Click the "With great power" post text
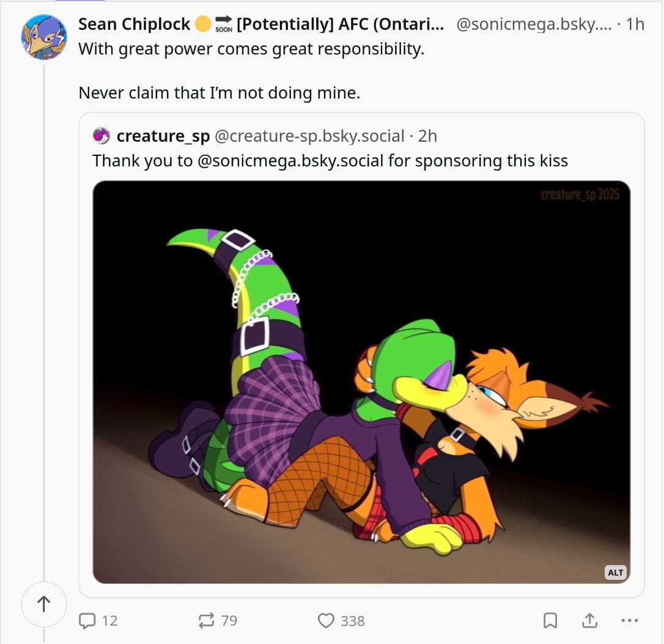The height and width of the screenshot is (644, 664). click(x=251, y=50)
